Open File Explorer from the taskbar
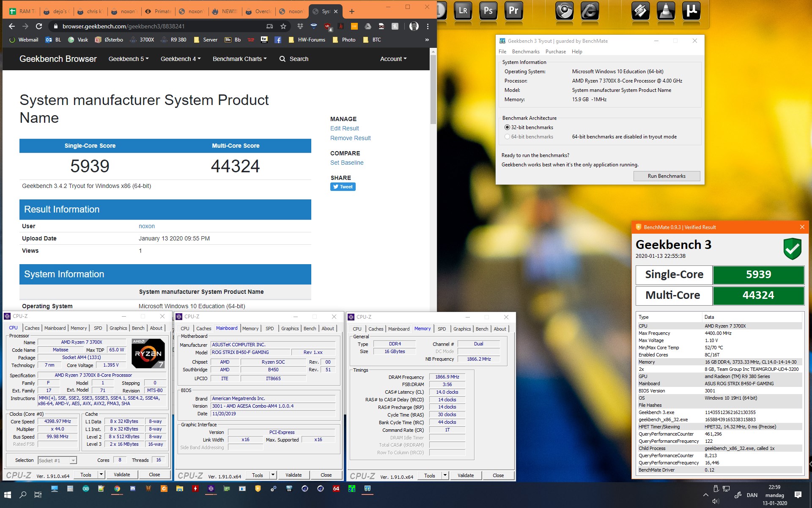Image resolution: width=812 pixels, height=508 pixels. (180, 489)
